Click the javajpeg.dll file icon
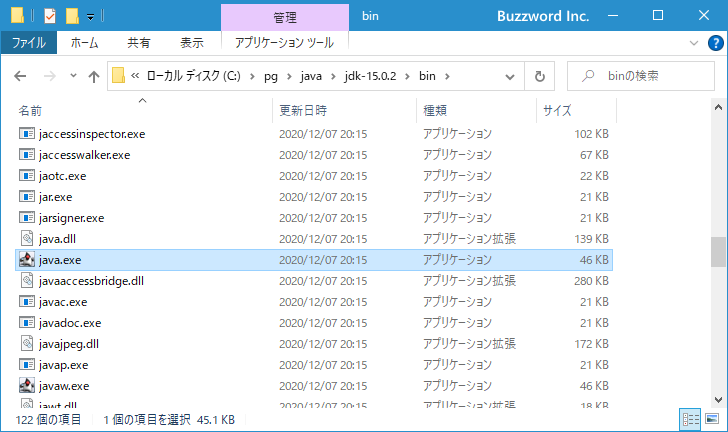 [27, 343]
